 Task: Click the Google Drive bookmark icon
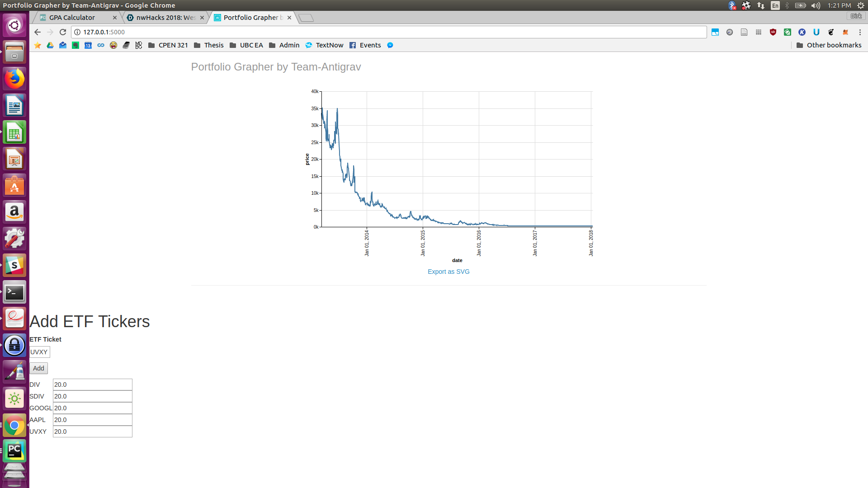pos(50,45)
